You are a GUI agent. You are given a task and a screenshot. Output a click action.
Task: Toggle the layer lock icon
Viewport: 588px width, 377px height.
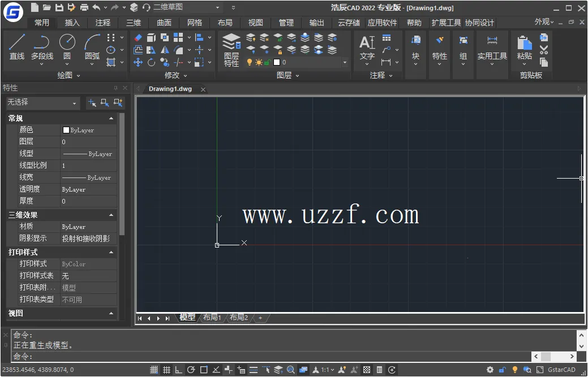(267, 62)
